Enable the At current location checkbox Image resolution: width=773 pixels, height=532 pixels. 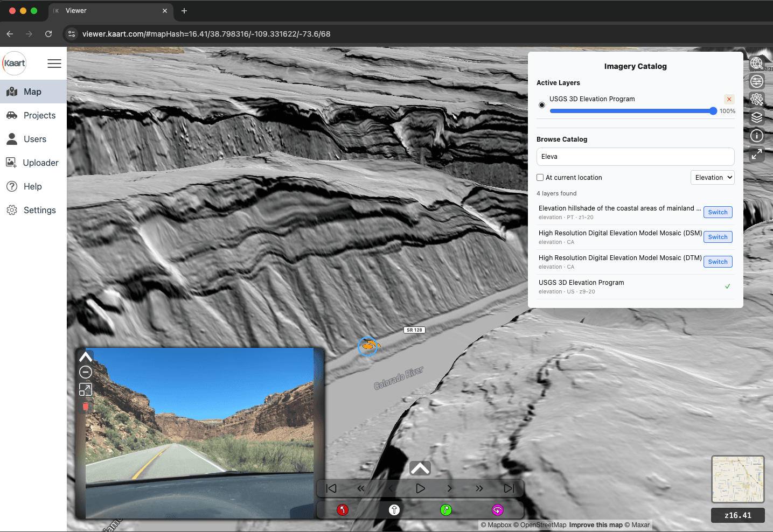[x=540, y=177]
